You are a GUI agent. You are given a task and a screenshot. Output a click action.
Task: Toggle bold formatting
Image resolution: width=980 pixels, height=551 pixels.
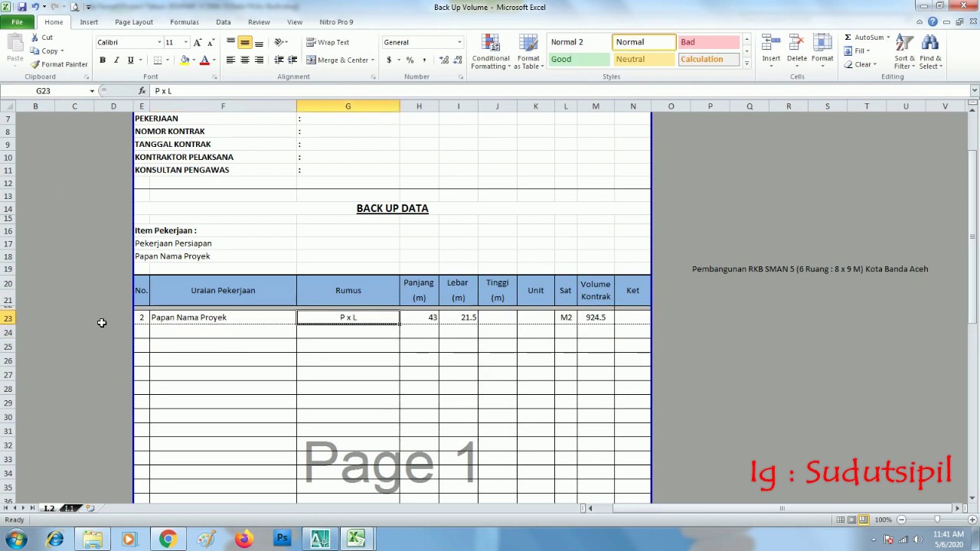click(x=103, y=60)
